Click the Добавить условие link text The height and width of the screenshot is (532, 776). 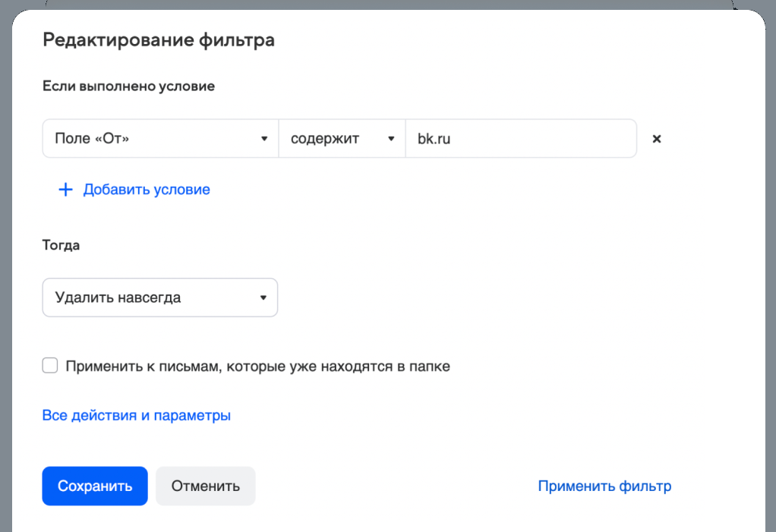coord(147,190)
